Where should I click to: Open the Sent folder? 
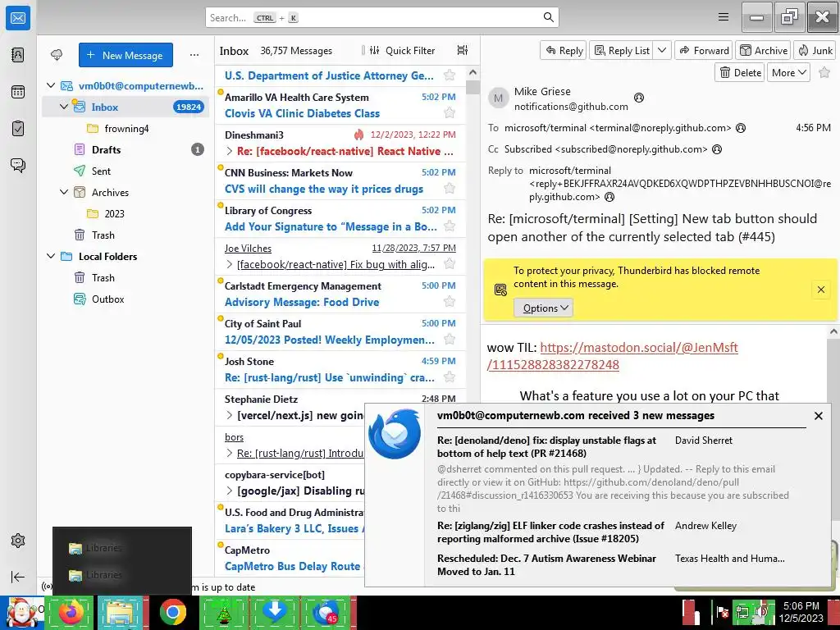[101, 171]
